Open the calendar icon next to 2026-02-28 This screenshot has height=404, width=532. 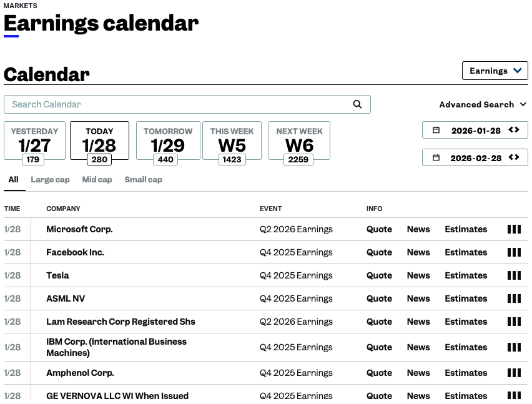pos(436,157)
